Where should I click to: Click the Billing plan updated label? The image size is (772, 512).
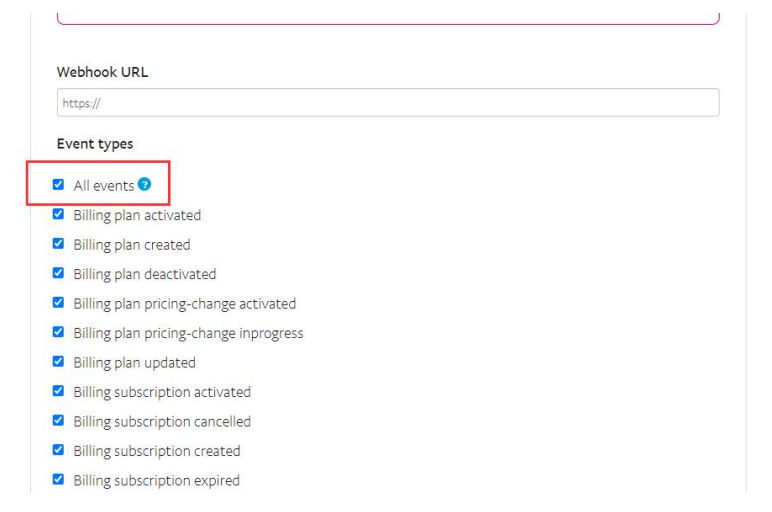[134, 363]
